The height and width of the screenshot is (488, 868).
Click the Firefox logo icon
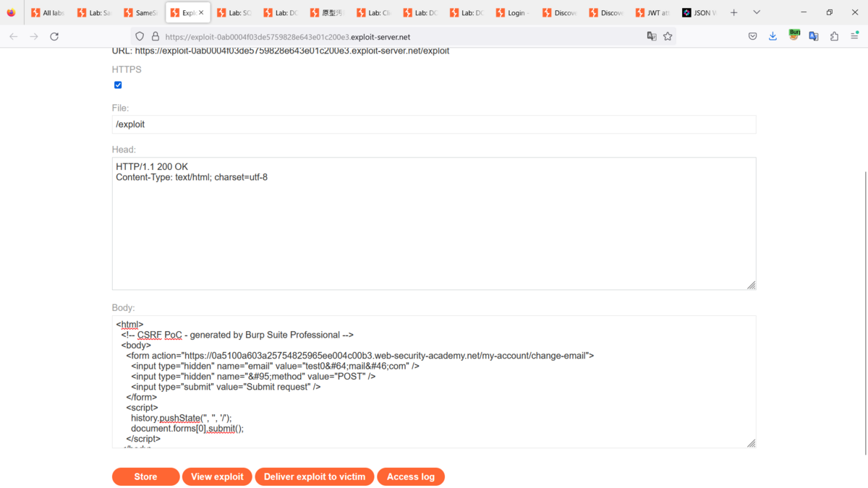(11, 12)
